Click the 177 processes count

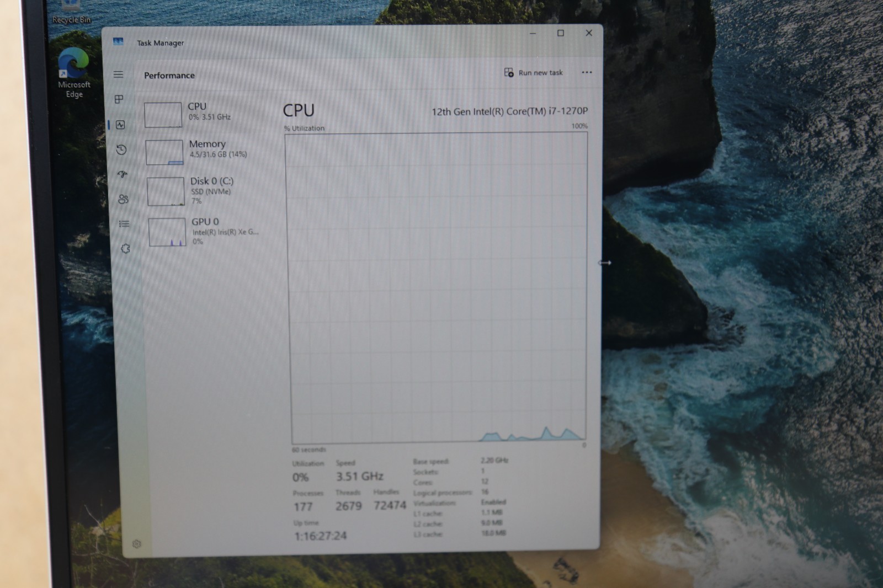click(x=303, y=506)
